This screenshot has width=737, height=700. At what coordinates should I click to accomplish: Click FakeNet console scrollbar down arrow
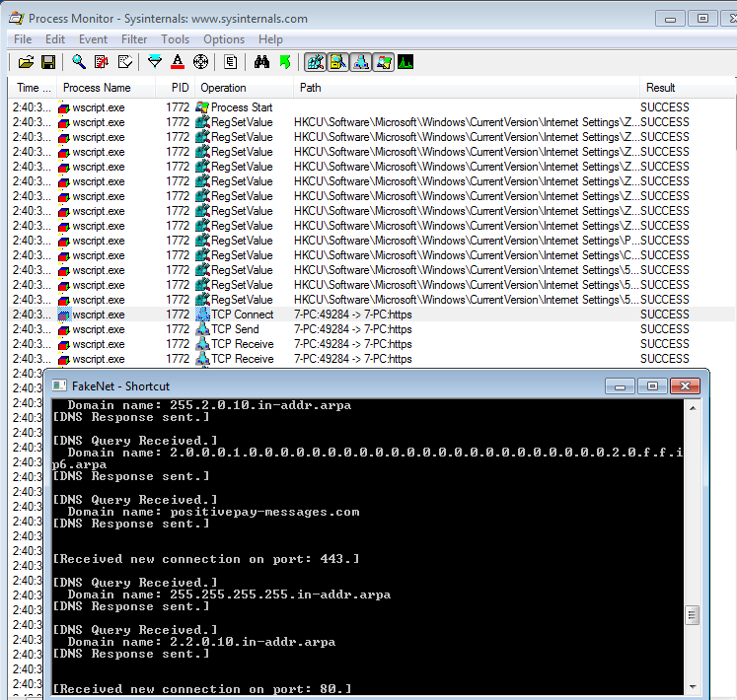(x=694, y=687)
